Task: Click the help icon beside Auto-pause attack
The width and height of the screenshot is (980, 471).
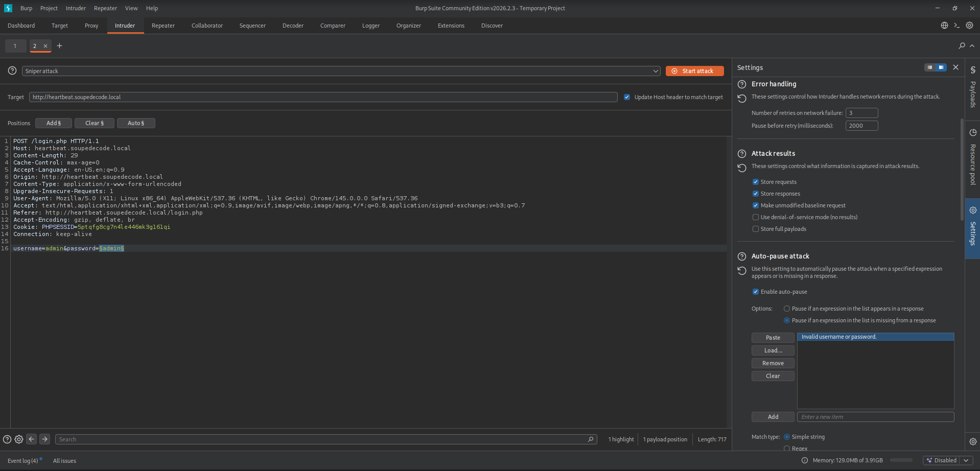Action: 742,256
